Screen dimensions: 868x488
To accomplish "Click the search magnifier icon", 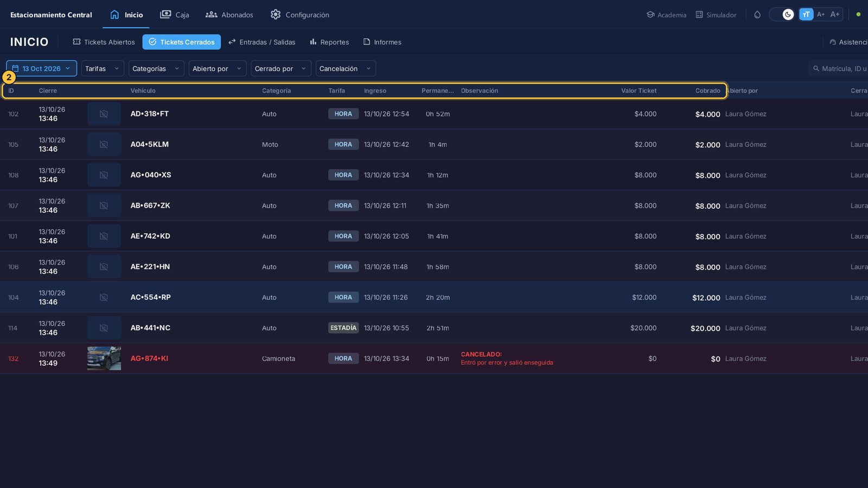I will point(816,69).
